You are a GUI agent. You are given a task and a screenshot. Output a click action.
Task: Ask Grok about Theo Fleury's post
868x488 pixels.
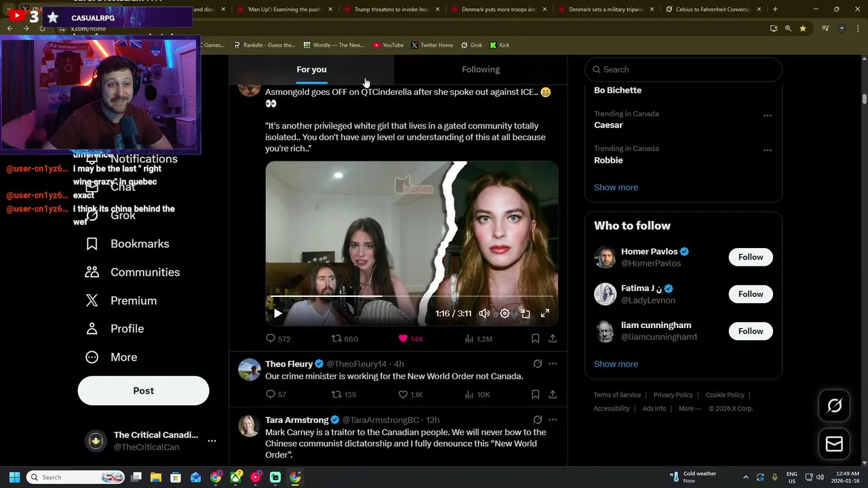point(538,364)
